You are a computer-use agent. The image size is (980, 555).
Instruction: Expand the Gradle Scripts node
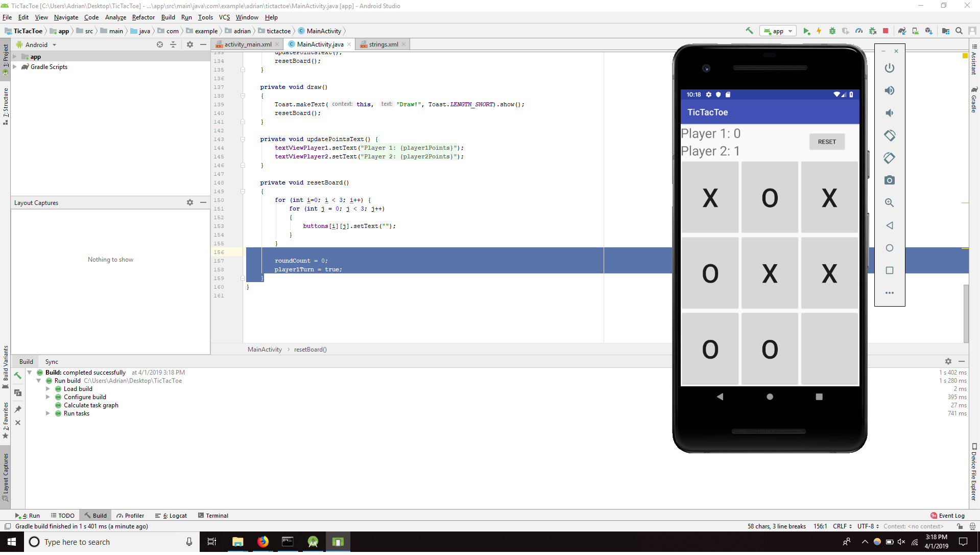[x=15, y=67]
